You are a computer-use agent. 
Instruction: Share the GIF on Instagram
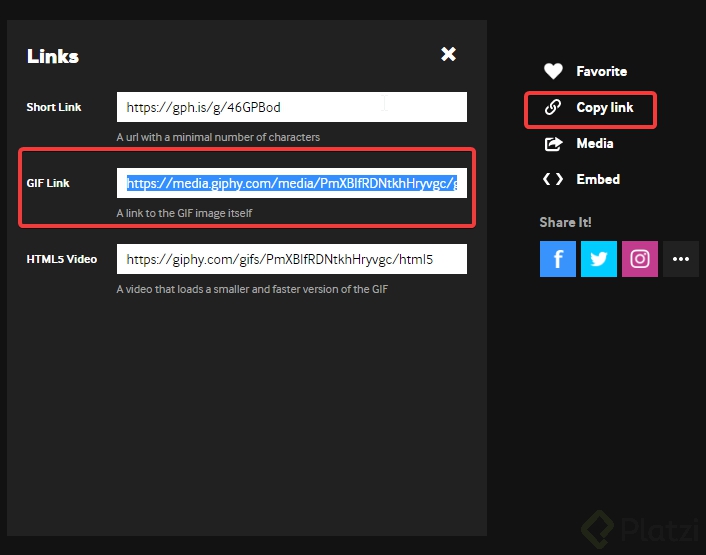[x=640, y=259]
